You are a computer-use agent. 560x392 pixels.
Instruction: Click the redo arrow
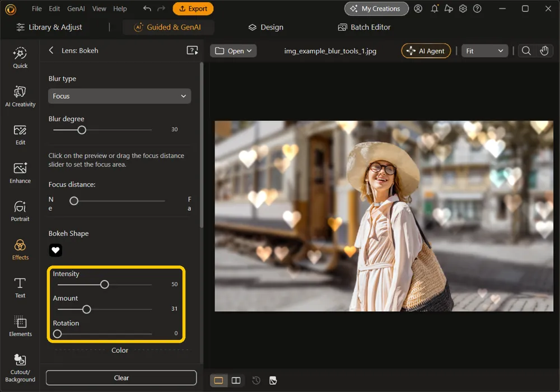coord(161,8)
